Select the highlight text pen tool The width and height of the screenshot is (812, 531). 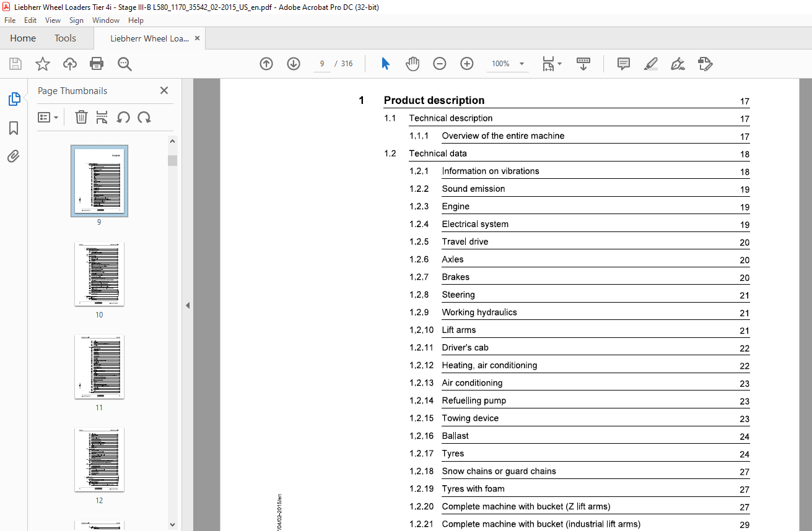click(650, 64)
